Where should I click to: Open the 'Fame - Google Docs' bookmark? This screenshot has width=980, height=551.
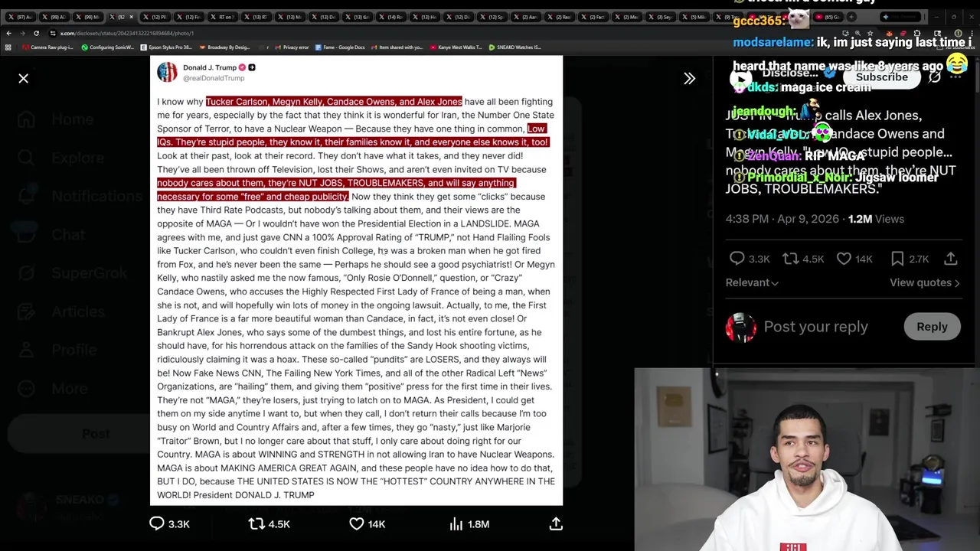341,47
